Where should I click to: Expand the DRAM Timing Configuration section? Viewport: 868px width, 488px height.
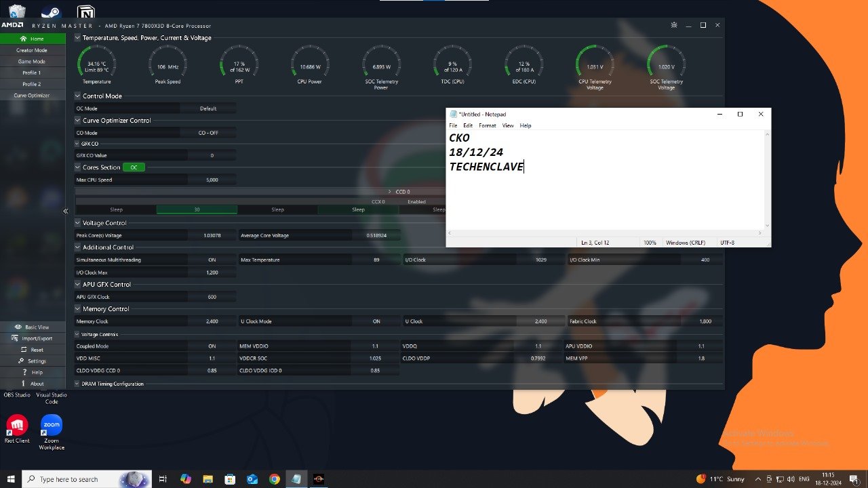point(77,384)
